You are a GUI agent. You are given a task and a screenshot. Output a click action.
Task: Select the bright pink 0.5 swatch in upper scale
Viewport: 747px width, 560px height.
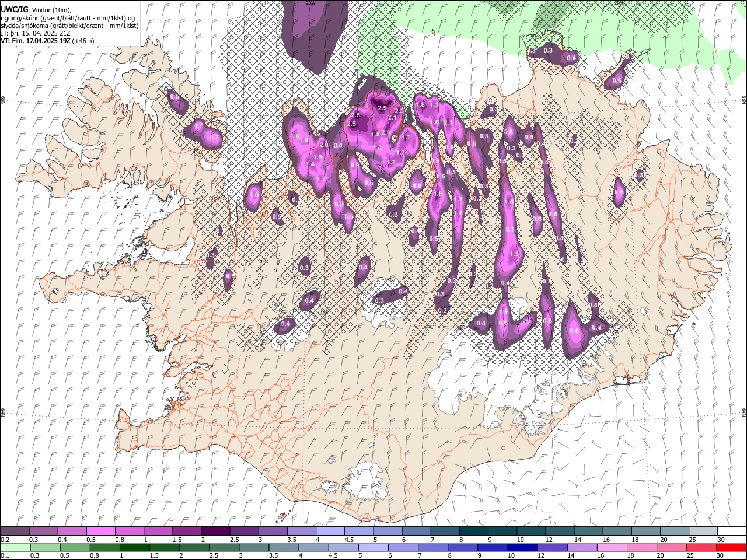[x=100, y=531]
